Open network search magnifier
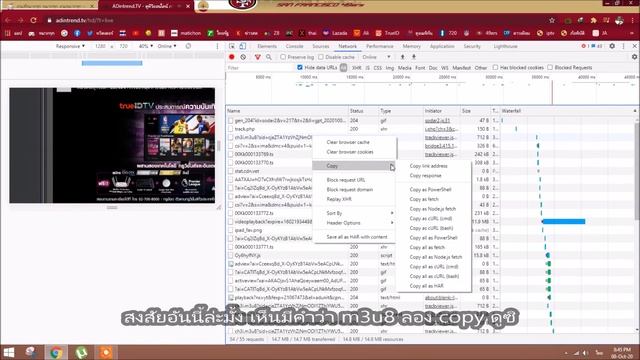This screenshot has width=640, height=360. (269, 57)
